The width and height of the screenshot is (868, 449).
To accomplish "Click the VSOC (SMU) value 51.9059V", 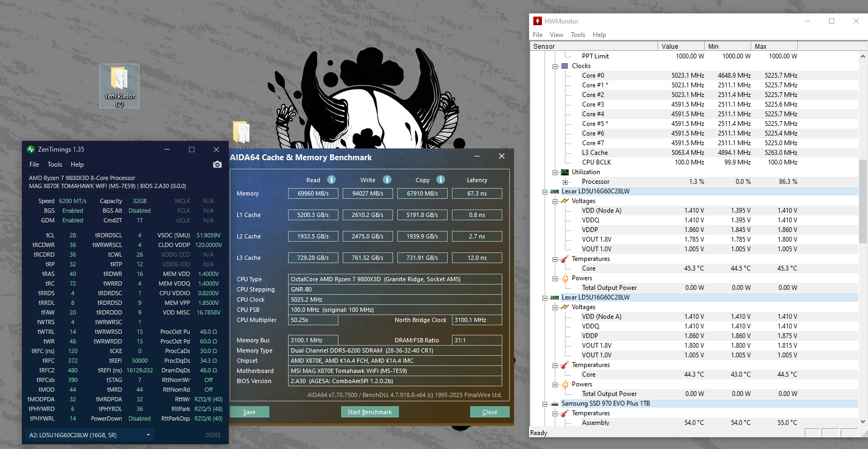I will pos(209,235).
